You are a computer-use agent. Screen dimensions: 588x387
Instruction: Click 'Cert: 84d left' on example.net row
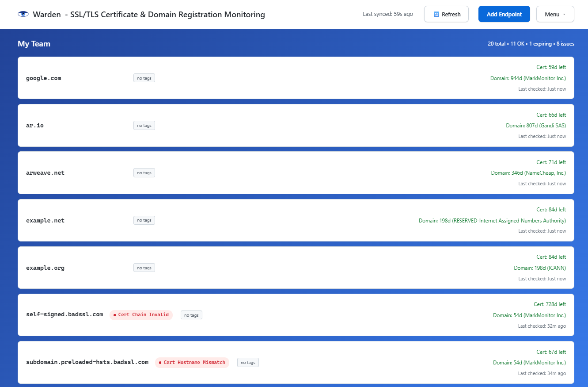pos(551,210)
